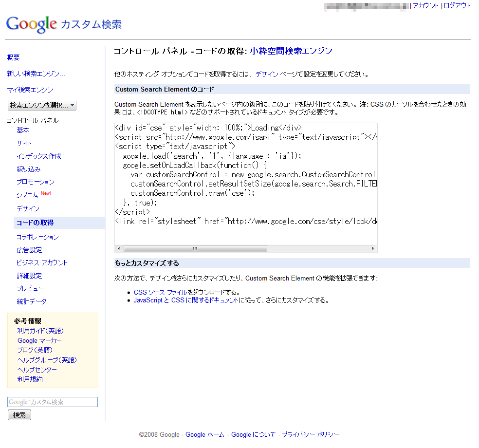Viewport: 479px width, 448px height.
Task: Go to Google ホーム footer link
Action: [x=205, y=434]
